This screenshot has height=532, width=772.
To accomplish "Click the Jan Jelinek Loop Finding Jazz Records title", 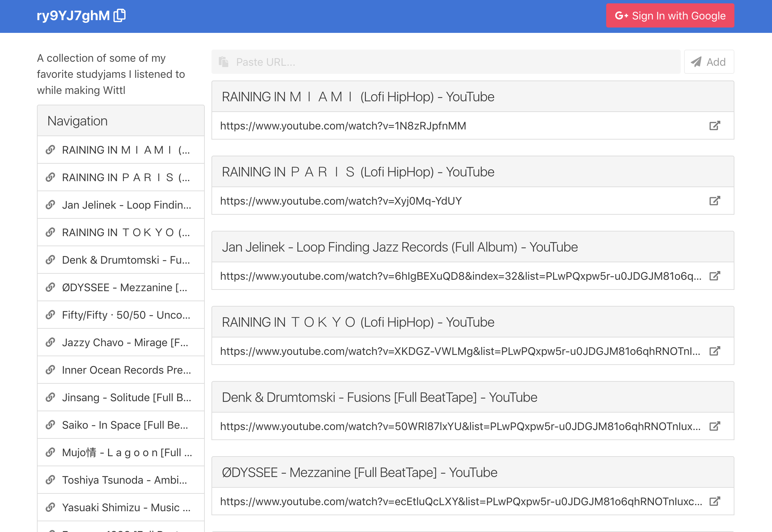I will tap(400, 247).
